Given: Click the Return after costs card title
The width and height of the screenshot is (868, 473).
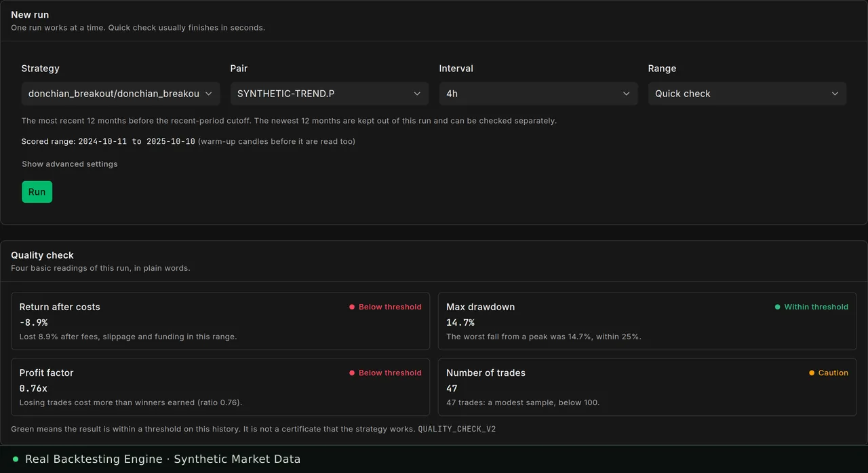Looking at the screenshot, I should point(60,307).
